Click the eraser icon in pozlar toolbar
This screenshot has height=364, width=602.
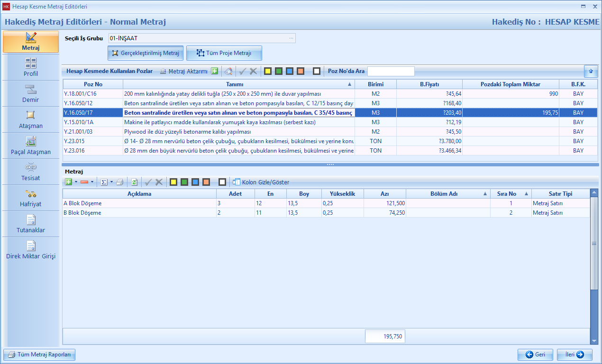pyautogui.click(x=228, y=71)
